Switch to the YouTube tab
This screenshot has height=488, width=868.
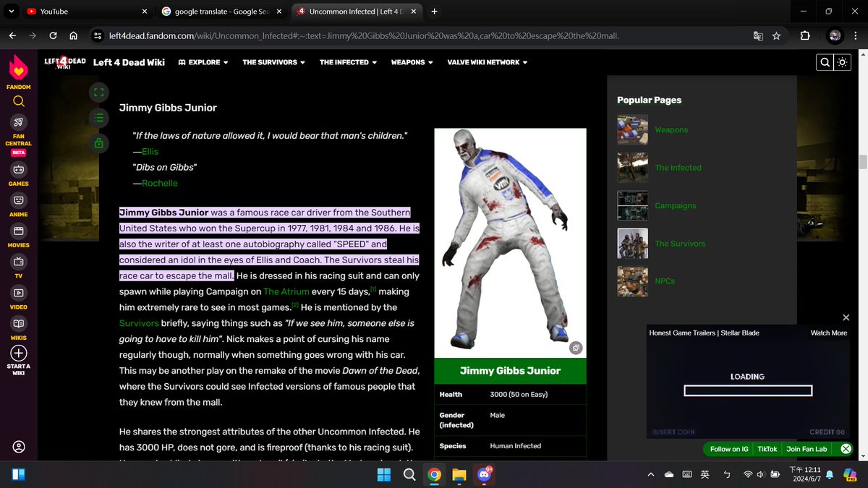point(88,12)
